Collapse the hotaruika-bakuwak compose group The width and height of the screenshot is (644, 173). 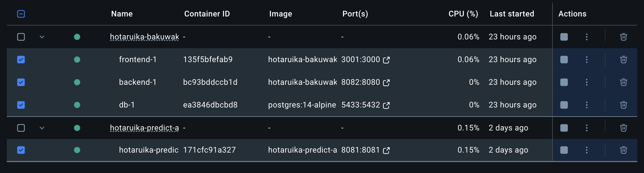tap(42, 37)
